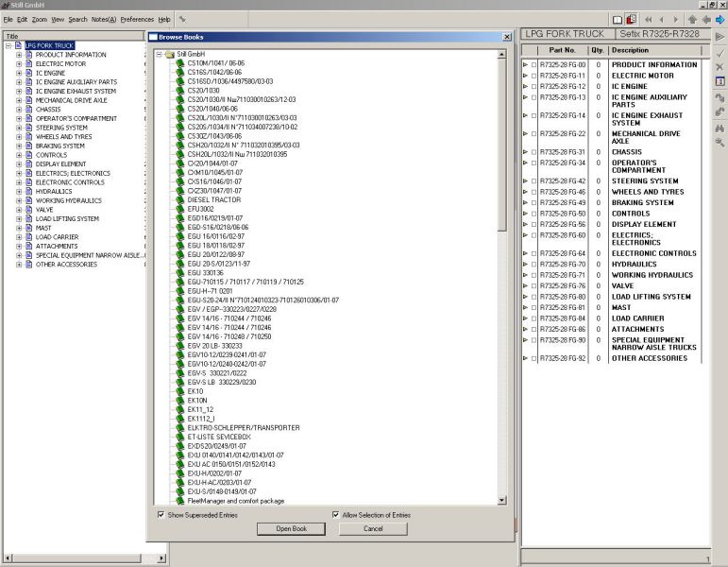Click the red book toolbar icon
The width and height of the screenshot is (728, 567).
631,19
